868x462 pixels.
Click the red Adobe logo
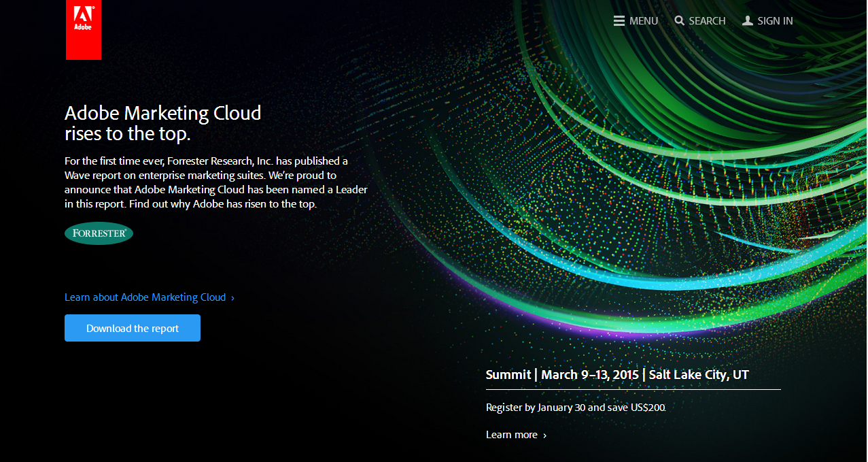(x=84, y=30)
